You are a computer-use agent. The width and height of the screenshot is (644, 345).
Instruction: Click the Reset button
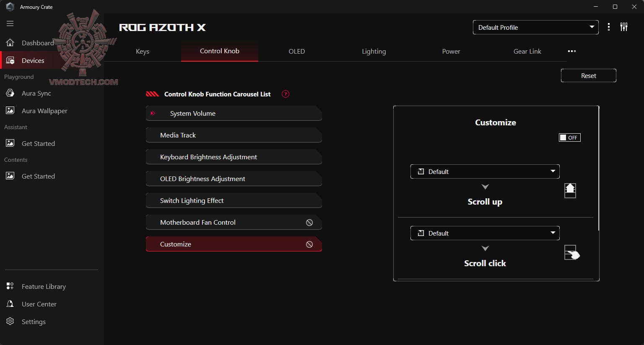coord(589,75)
